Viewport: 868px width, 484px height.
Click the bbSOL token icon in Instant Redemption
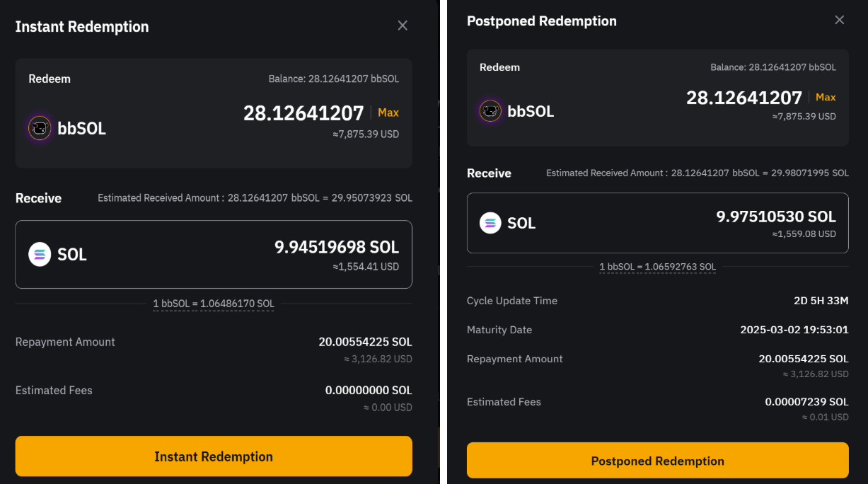coord(40,128)
